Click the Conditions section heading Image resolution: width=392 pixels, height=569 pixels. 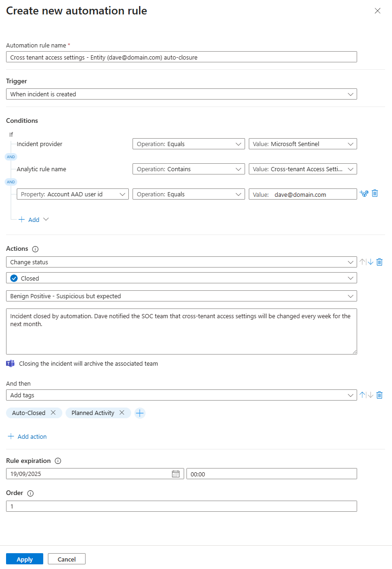click(x=22, y=120)
